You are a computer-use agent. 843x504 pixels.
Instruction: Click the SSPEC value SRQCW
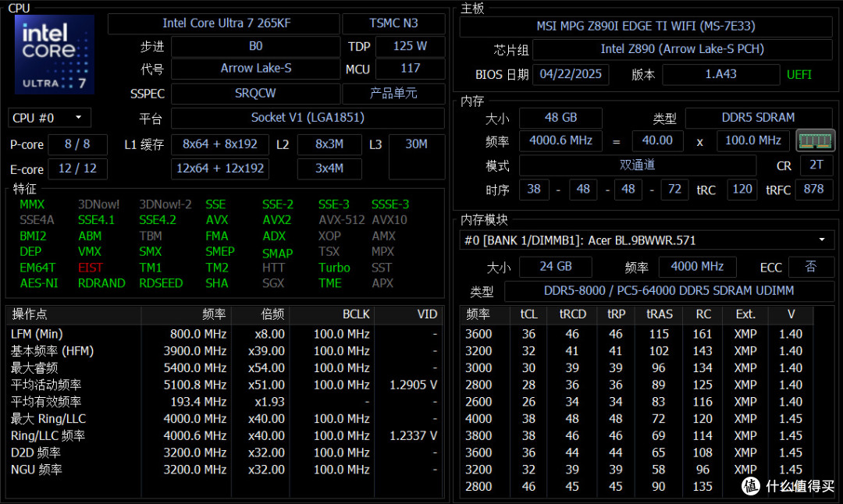tap(255, 94)
